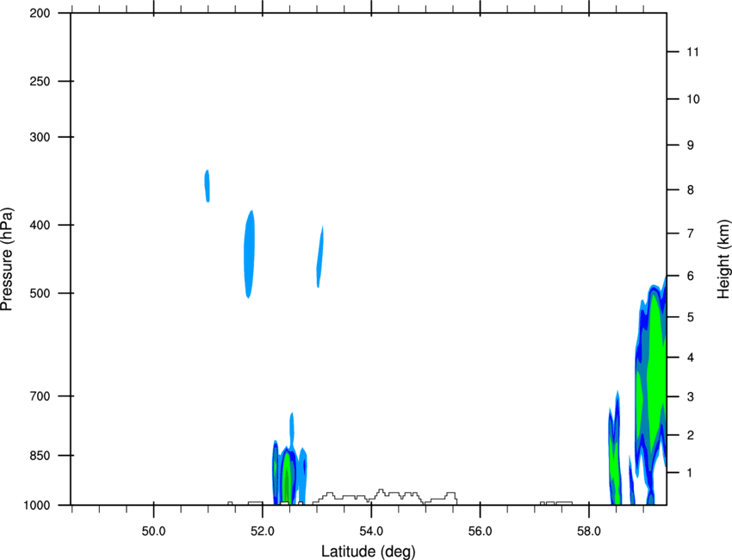Image resolution: width=732 pixels, height=560 pixels.
Task: Pick the 8 km height label
Action: (691, 190)
